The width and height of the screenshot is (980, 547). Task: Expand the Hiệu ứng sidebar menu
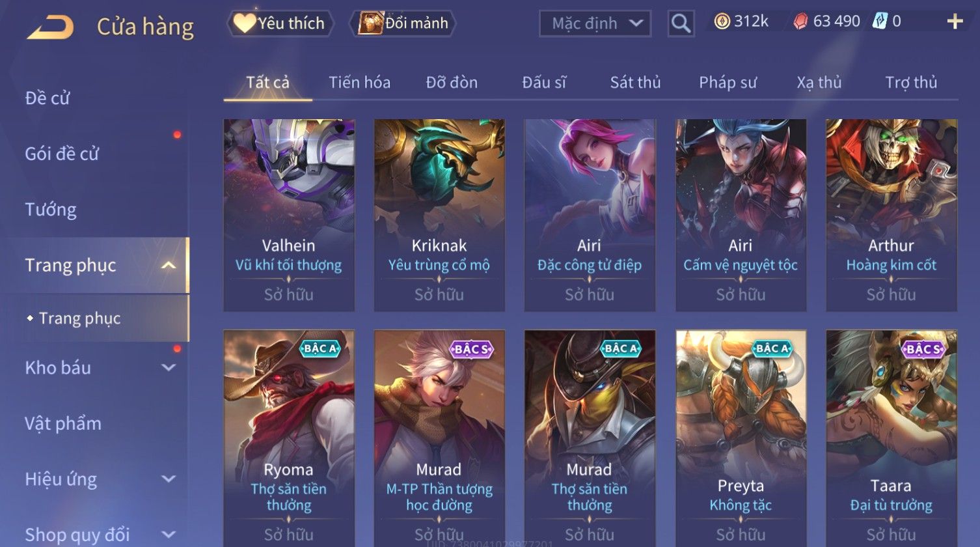(169, 479)
